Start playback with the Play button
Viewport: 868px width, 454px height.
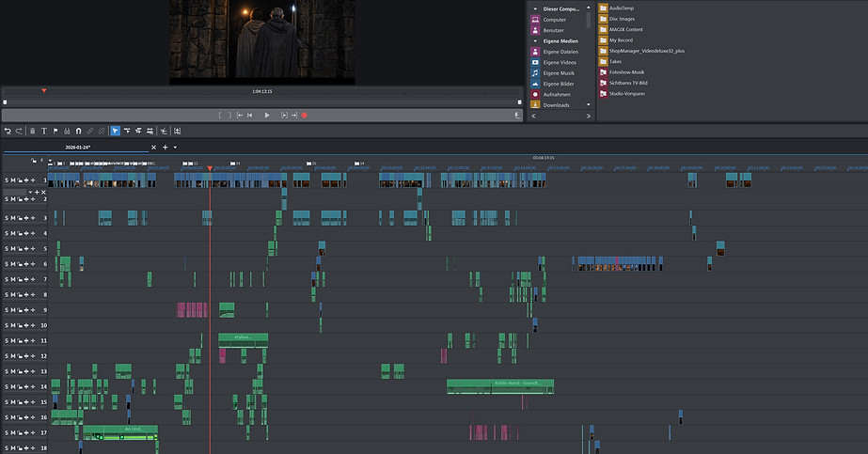(267, 116)
